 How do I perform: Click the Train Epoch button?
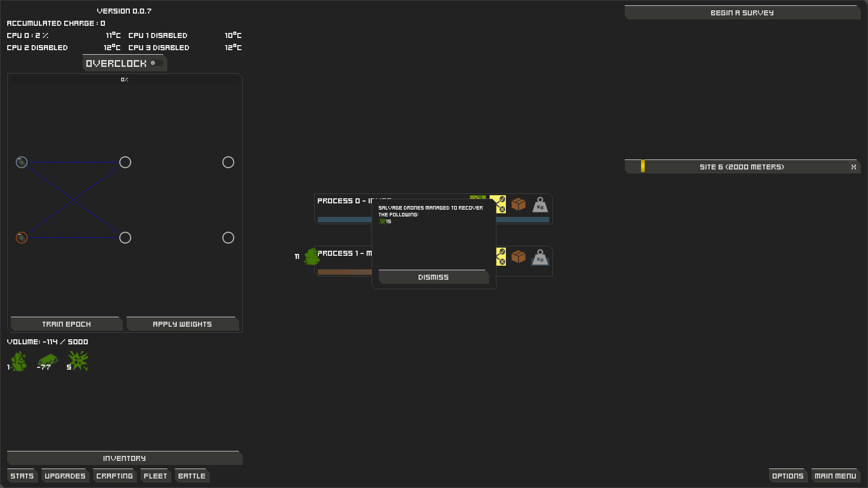tap(66, 324)
